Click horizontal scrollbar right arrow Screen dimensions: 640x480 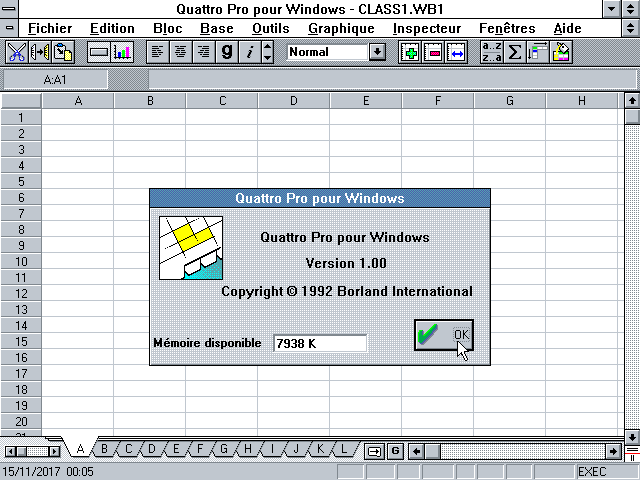pyautogui.click(x=613, y=451)
